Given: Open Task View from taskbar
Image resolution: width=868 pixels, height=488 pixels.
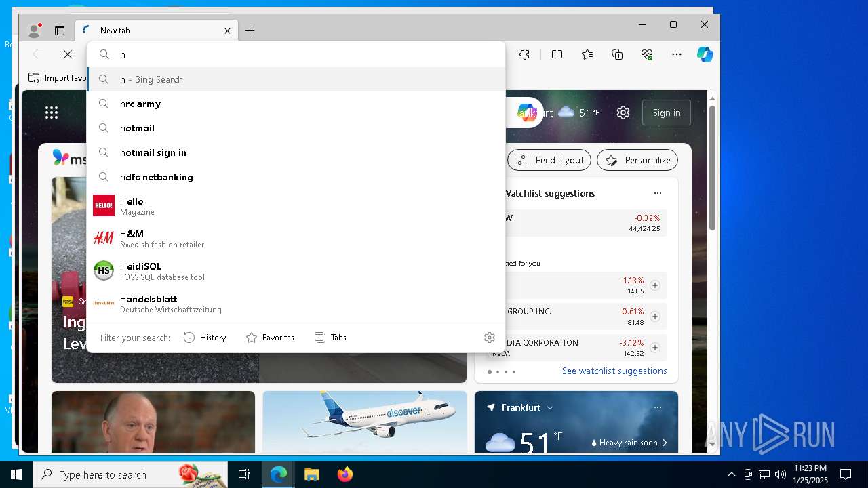Looking at the screenshot, I should pyautogui.click(x=244, y=474).
